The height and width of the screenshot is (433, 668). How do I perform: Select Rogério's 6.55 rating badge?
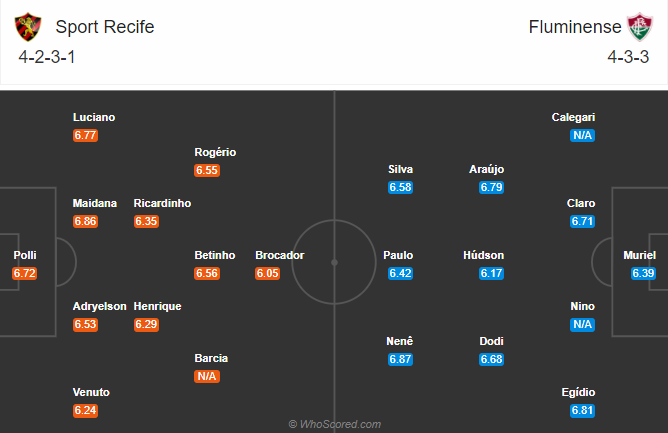pos(207,170)
